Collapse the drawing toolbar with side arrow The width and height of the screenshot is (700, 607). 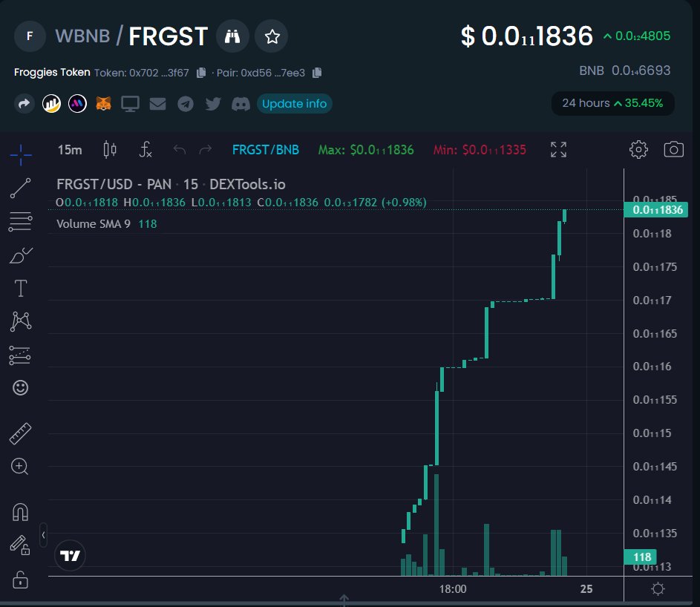coord(43,535)
